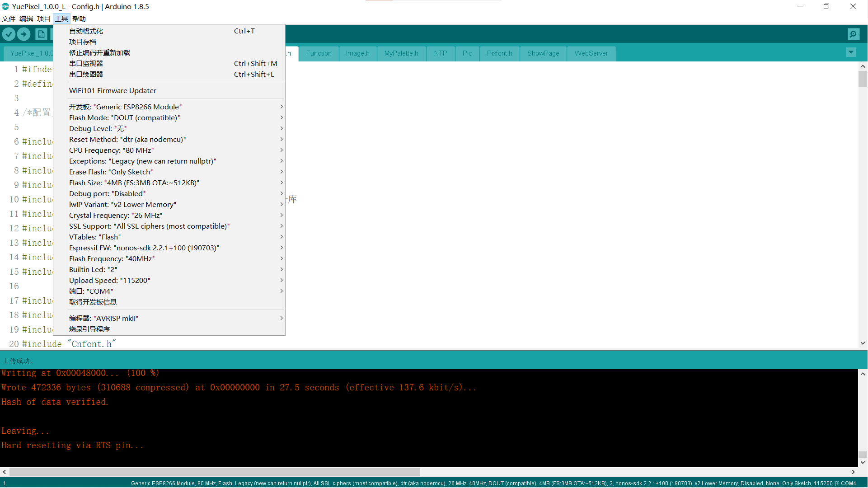The width and height of the screenshot is (868, 488).
Task: Click the Upload arrow toolbar icon
Action: (x=23, y=34)
